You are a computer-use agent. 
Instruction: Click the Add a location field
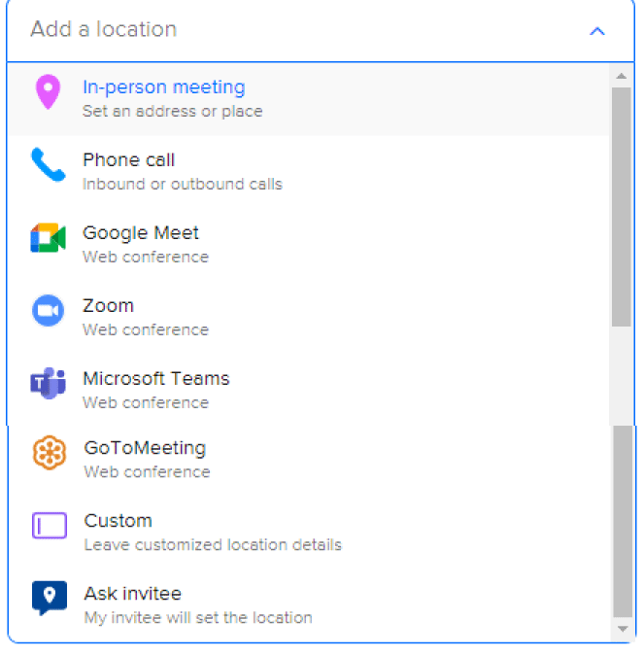291,30
